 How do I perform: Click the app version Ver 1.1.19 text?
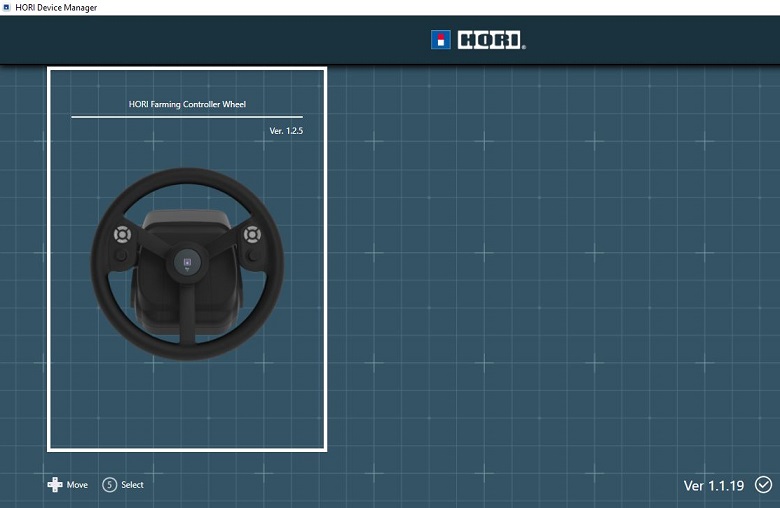click(714, 485)
